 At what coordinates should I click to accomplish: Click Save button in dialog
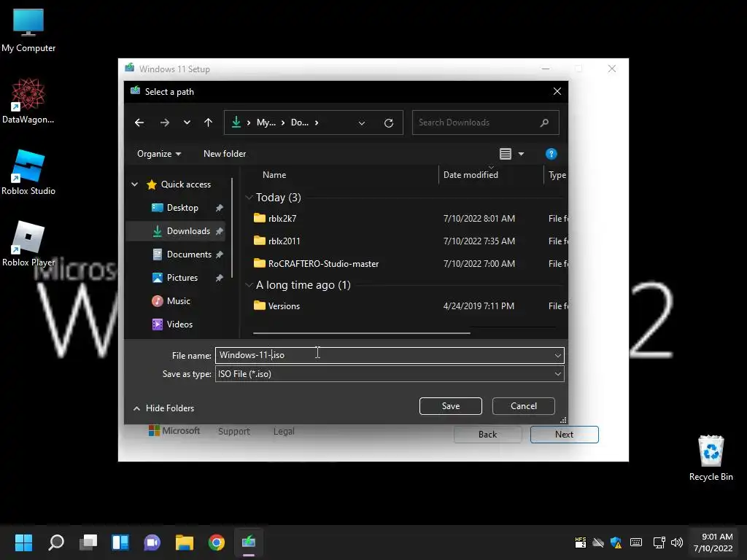click(450, 406)
